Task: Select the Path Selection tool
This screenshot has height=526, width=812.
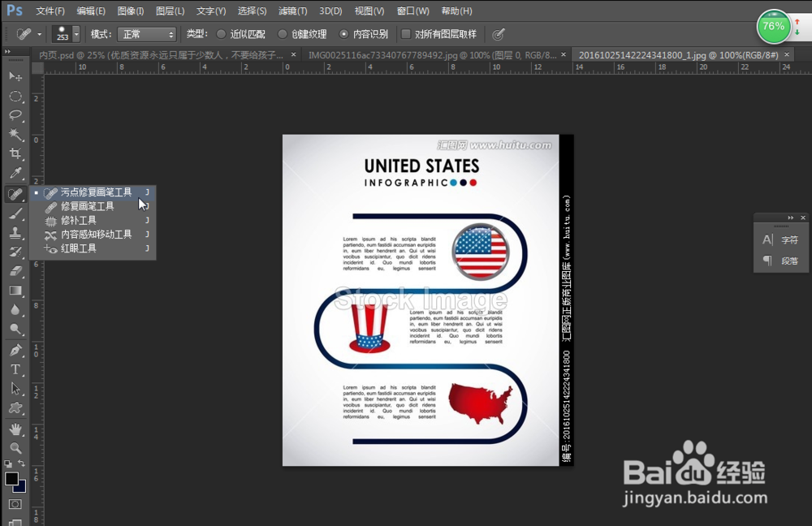Action: click(x=15, y=388)
